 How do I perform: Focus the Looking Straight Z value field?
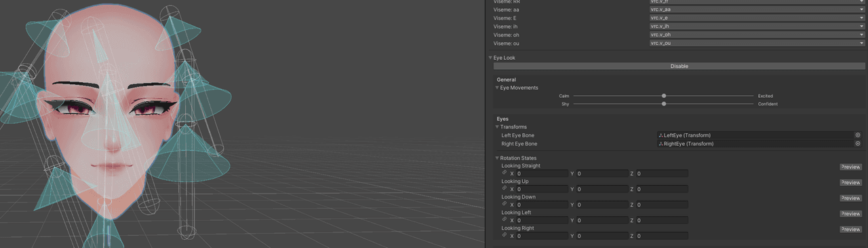(662, 173)
